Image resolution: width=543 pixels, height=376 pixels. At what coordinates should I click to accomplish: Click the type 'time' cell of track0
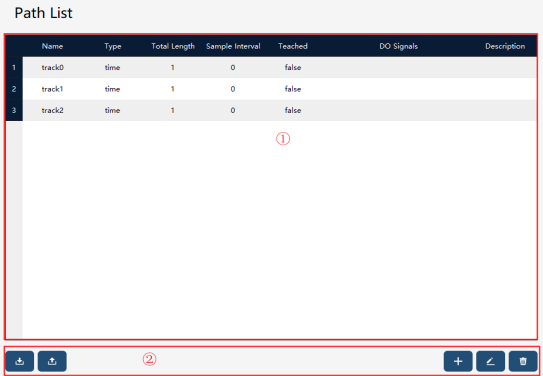pos(113,68)
